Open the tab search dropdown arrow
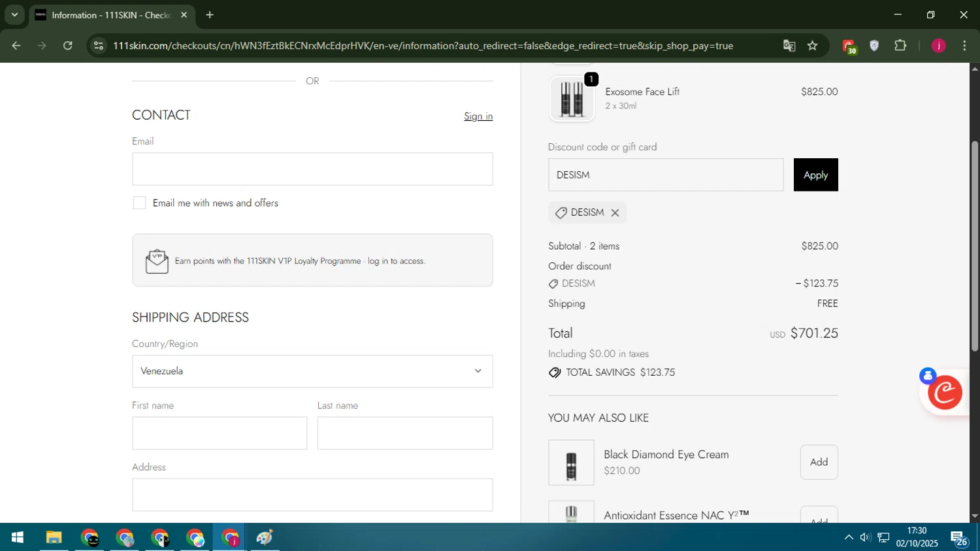Viewport: 980px width, 551px height. [14, 14]
